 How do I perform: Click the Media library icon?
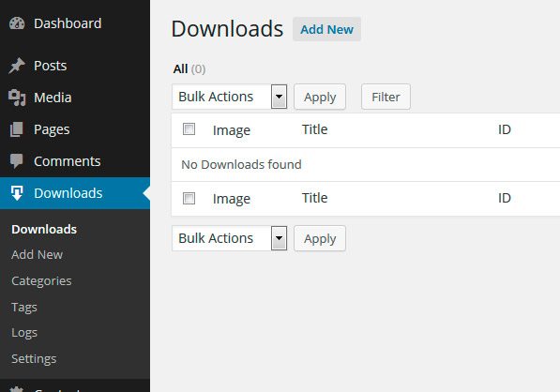click(x=17, y=98)
